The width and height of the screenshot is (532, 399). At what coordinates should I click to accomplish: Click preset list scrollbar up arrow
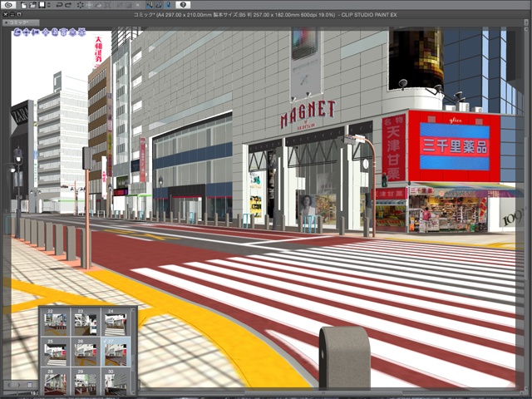[133, 310]
